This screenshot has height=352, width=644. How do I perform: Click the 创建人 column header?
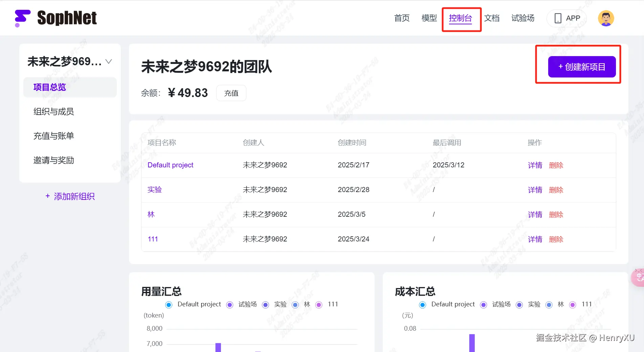click(x=253, y=143)
